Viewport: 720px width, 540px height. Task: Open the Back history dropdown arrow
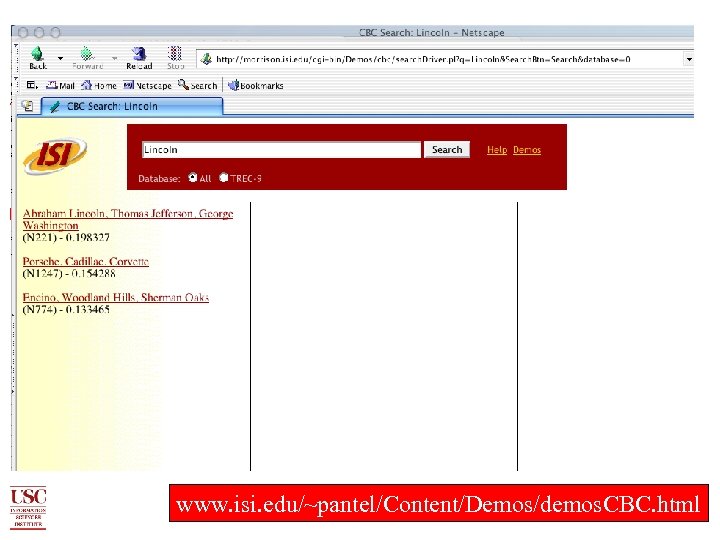[60, 58]
